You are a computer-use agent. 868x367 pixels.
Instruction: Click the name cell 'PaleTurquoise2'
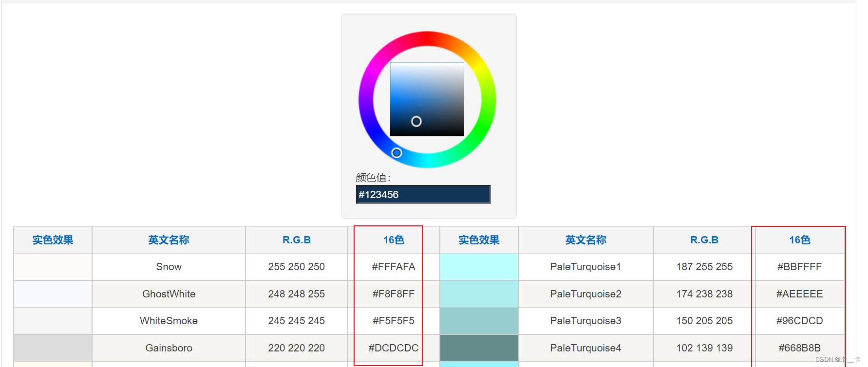[585, 294]
